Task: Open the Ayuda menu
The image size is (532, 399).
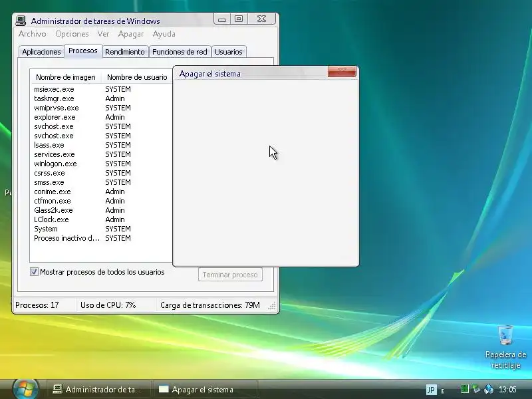Action: (x=164, y=34)
